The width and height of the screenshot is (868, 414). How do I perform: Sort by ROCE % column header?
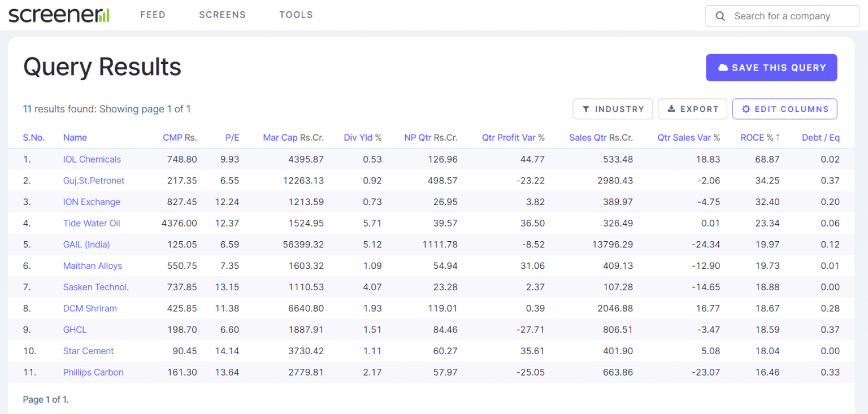[x=759, y=138]
